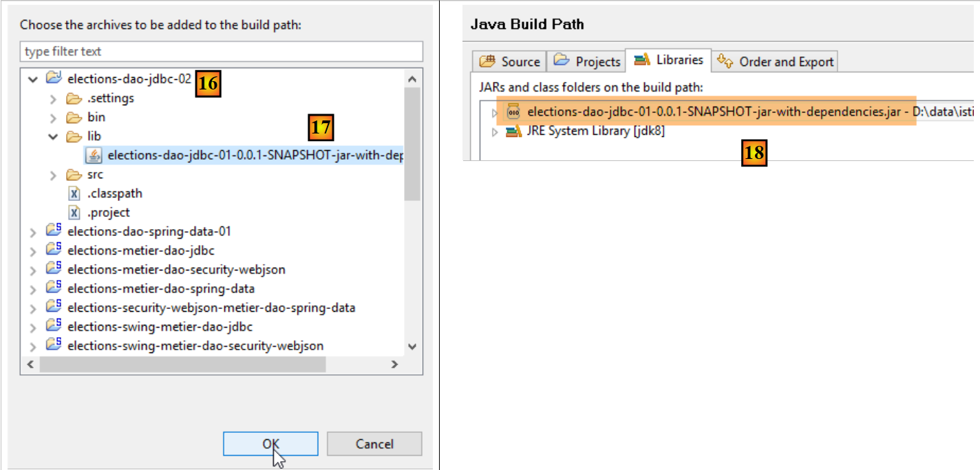Collapse the lib folder node
The image size is (980, 470).
[53, 137]
